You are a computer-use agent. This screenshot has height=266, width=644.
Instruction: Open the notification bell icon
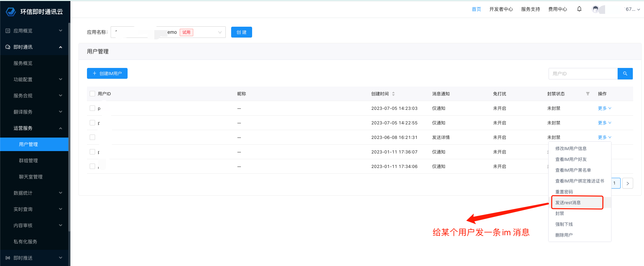point(579,9)
